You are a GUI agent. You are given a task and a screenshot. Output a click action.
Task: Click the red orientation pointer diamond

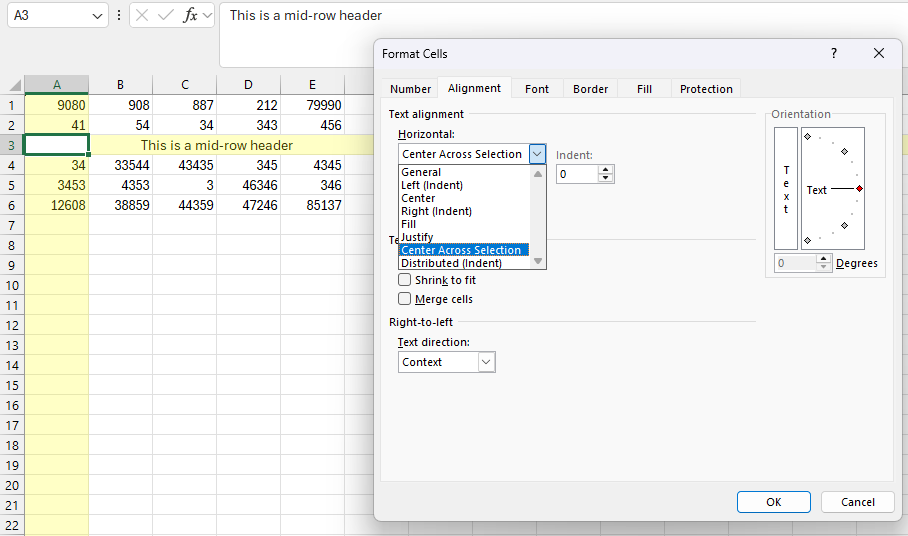coord(859,189)
